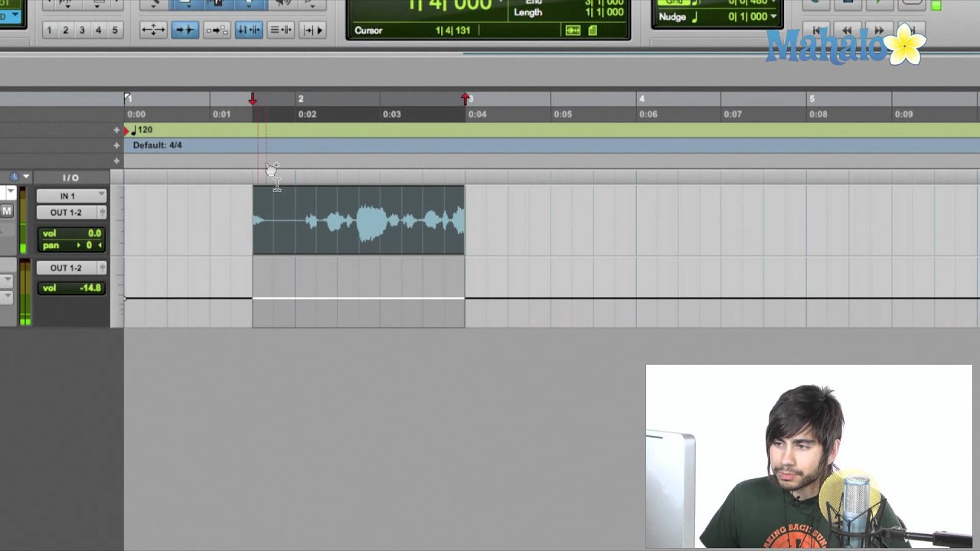The image size is (980, 551).
Task: Click the selection Length value field
Action: point(603,12)
